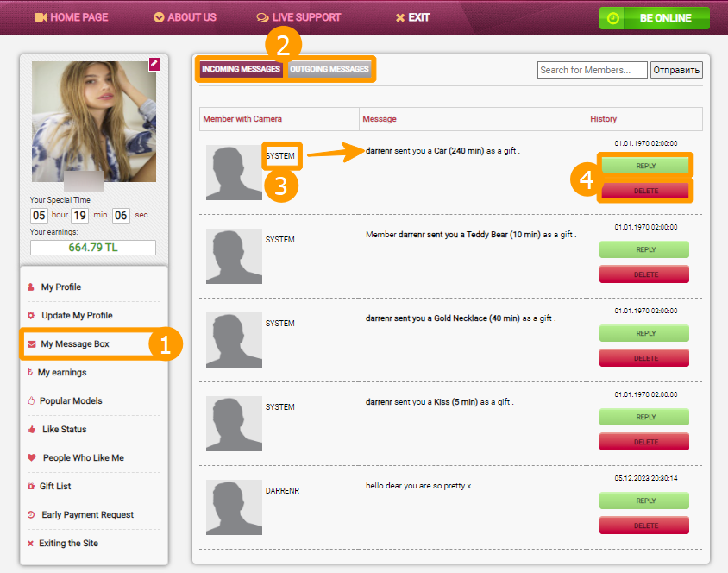The height and width of the screenshot is (573, 728).
Task: Click the edit pencil icon on profile photo
Action: [x=154, y=64]
